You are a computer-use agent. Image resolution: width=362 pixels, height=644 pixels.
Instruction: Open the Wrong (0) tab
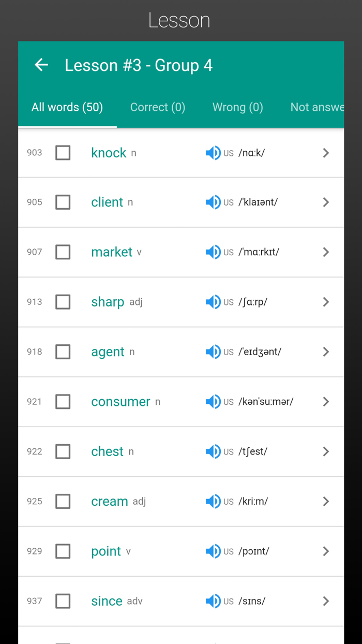coord(237,107)
